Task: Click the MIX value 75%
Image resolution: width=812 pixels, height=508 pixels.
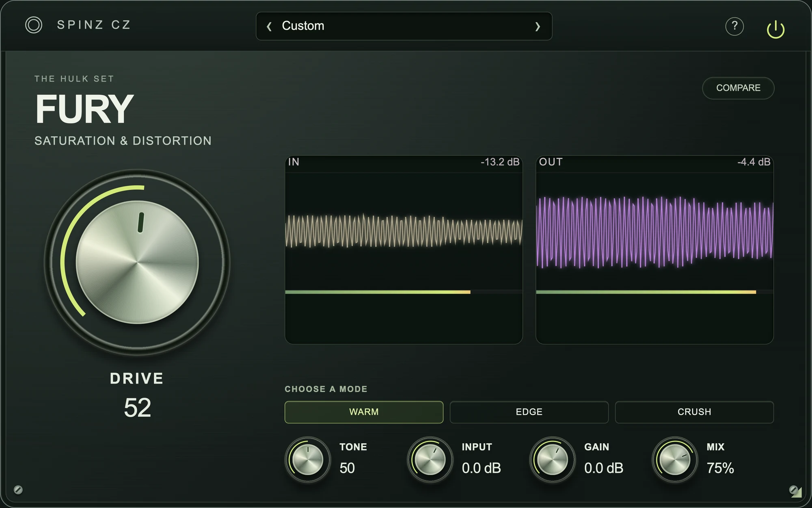Action: (720, 468)
